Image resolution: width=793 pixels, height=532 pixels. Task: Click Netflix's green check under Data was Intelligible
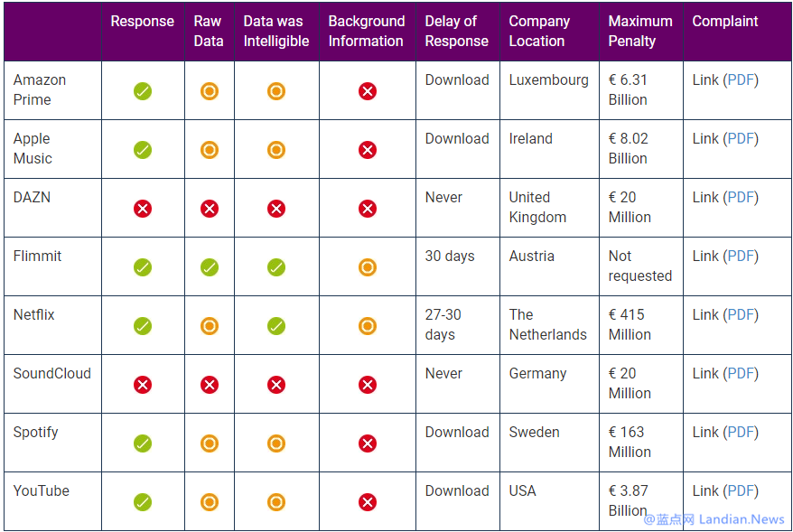[x=276, y=326]
